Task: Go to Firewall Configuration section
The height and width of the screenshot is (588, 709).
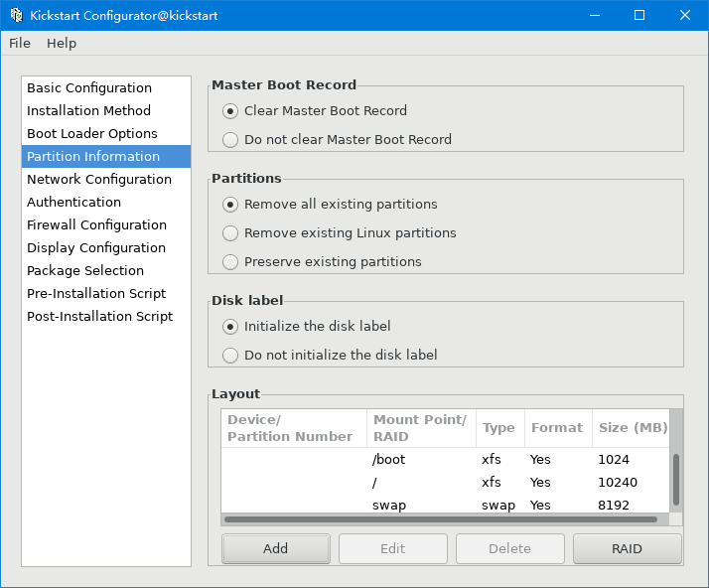Action: click(x=106, y=224)
